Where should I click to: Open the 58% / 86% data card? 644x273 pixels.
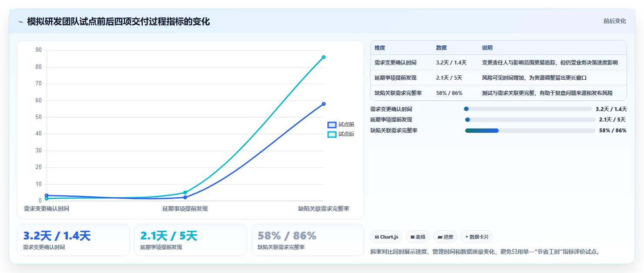coord(308,240)
